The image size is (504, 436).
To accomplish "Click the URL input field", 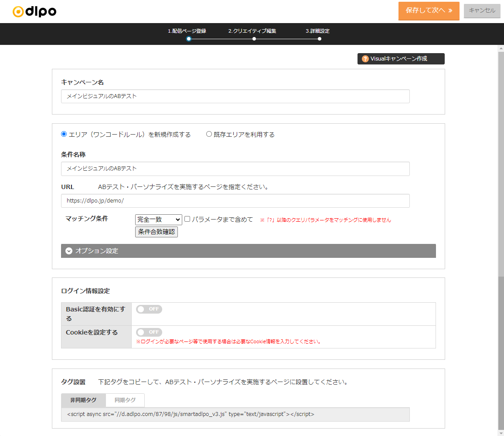I will (235, 201).
